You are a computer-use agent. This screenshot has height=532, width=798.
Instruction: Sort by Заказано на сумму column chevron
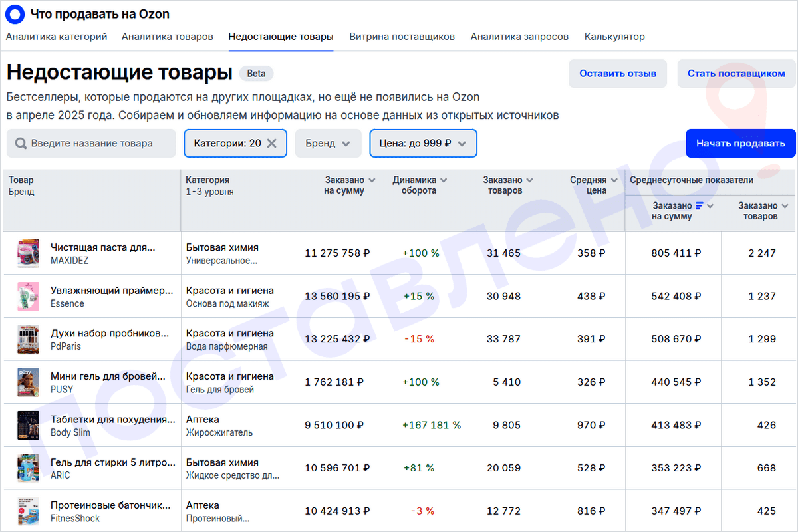[372, 180]
